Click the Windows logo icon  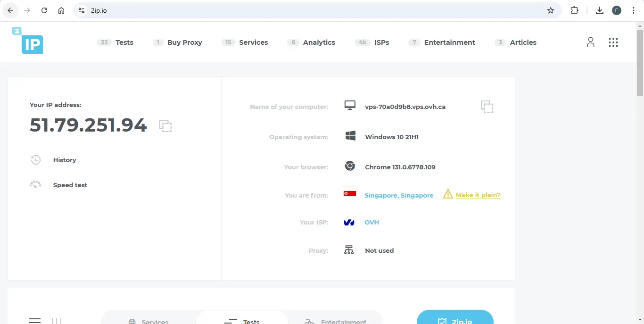tap(350, 136)
